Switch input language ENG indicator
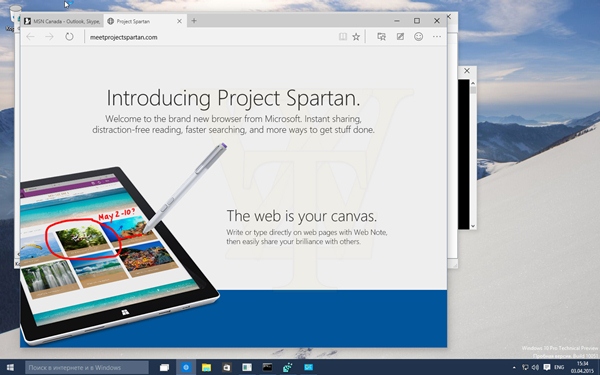600x375 pixels. pos(559,367)
